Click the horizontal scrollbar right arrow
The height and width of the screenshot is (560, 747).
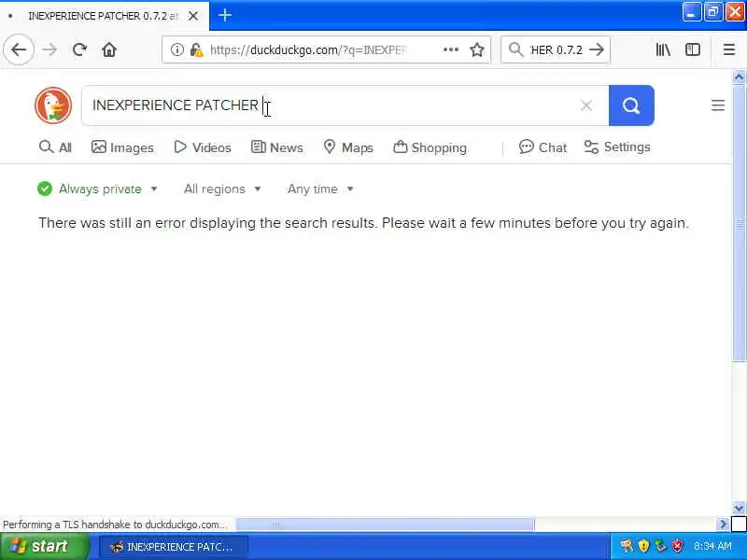[723, 525]
